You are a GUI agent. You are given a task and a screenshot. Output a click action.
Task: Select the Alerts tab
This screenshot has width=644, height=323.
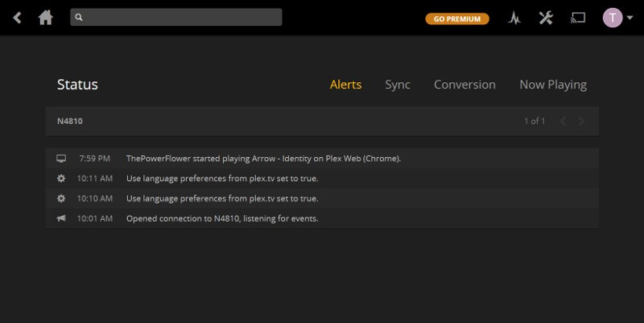coord(346,85)
